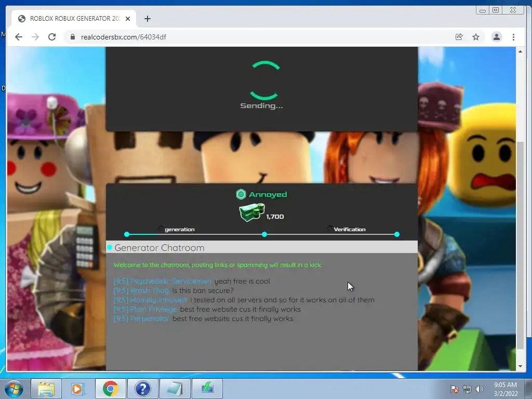Reload the page with the refresh icon
Image resolution: width=532 pixels, height=399 pixels.
52,37
